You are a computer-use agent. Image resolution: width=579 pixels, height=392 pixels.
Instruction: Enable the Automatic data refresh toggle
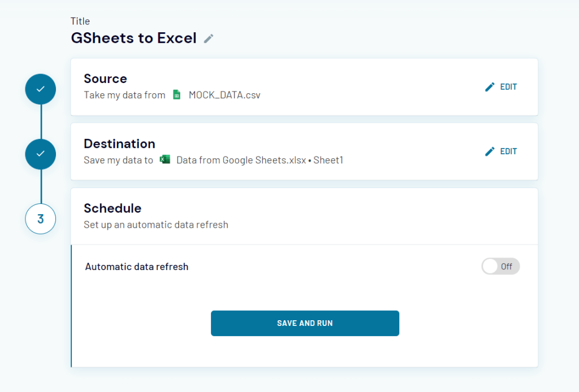pos(500,267)
